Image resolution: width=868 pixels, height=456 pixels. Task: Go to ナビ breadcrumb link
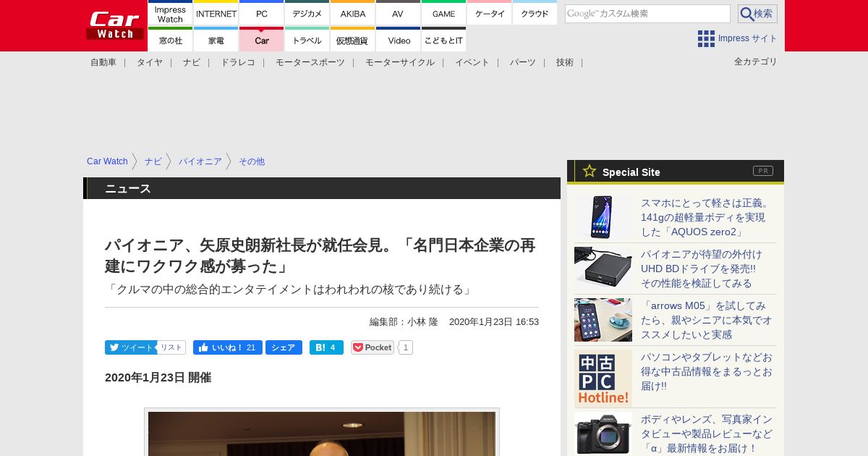[153, 161]
